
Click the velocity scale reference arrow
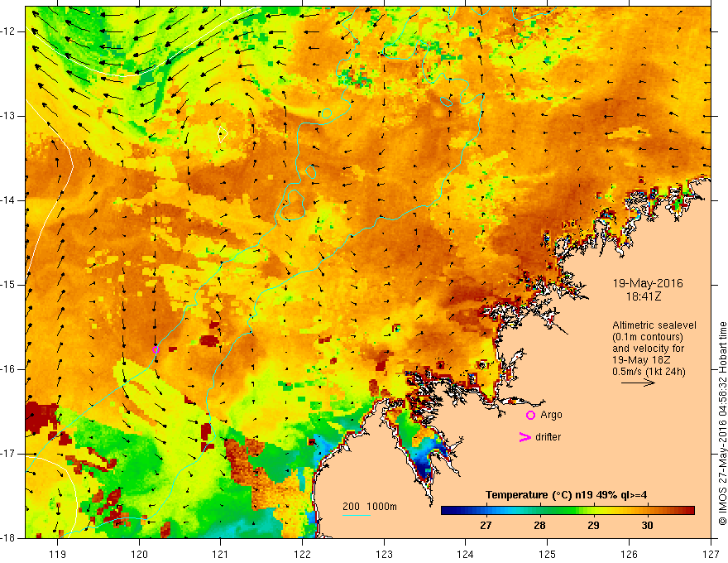coord(638,383)
